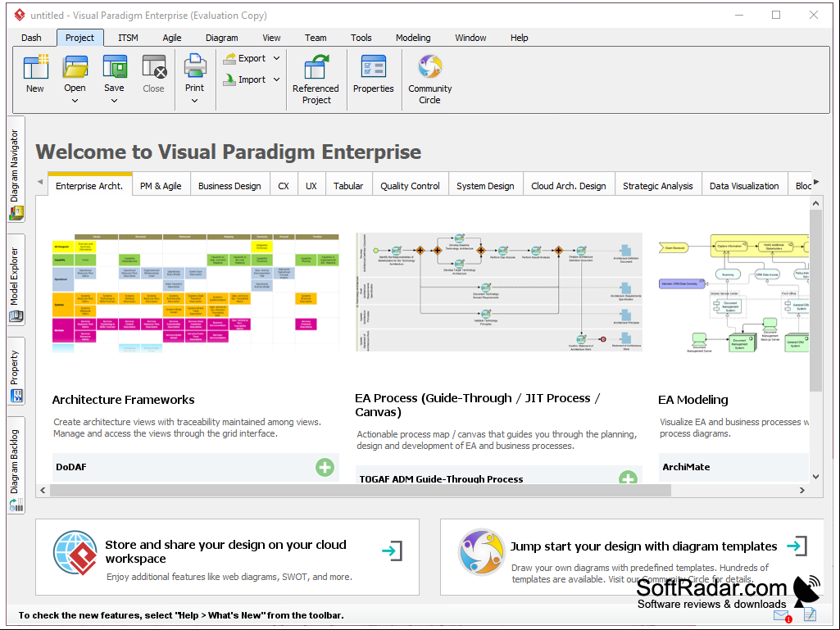Viewport: 840px width, 630px height.
Task: Open diagram templates arrow icon
Action: 797,546
